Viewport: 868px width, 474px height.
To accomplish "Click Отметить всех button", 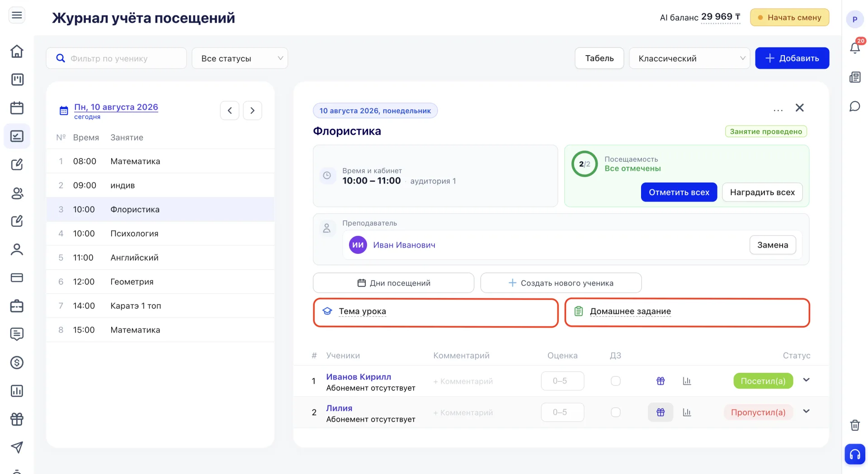I will click(679, 192).
